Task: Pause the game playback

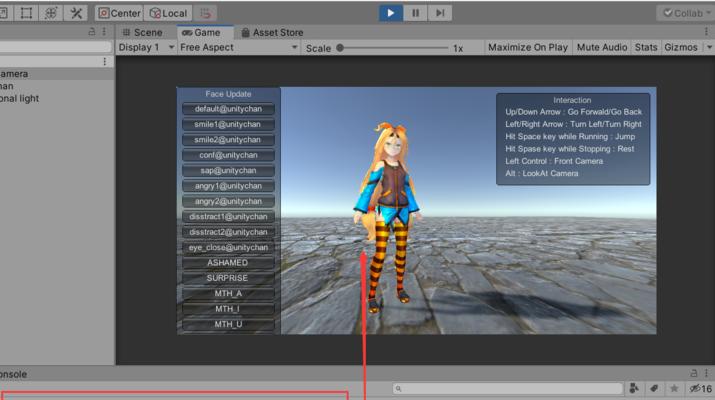Action: [415, 13]
